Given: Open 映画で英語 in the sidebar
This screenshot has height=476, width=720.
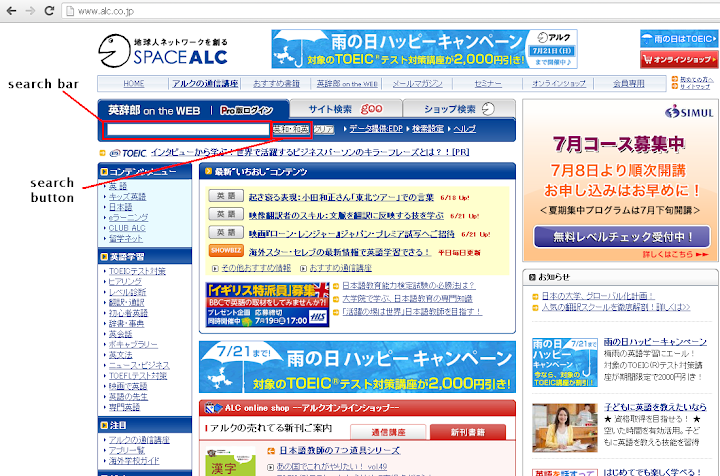Looking at the screenshot, I should (x=128, y=386).
